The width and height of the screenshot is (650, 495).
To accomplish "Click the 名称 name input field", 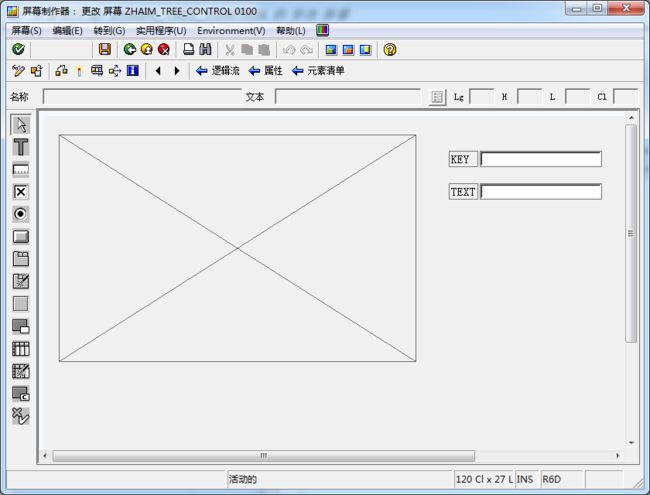I will coord(142,97).
